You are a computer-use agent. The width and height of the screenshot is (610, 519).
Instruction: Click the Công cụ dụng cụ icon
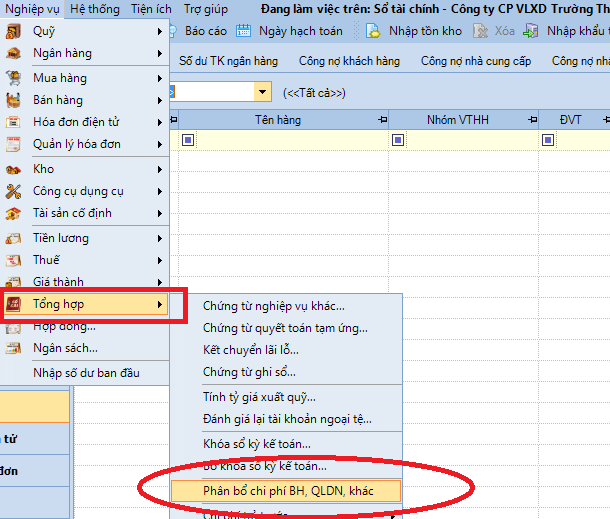(x=14, y=191)
